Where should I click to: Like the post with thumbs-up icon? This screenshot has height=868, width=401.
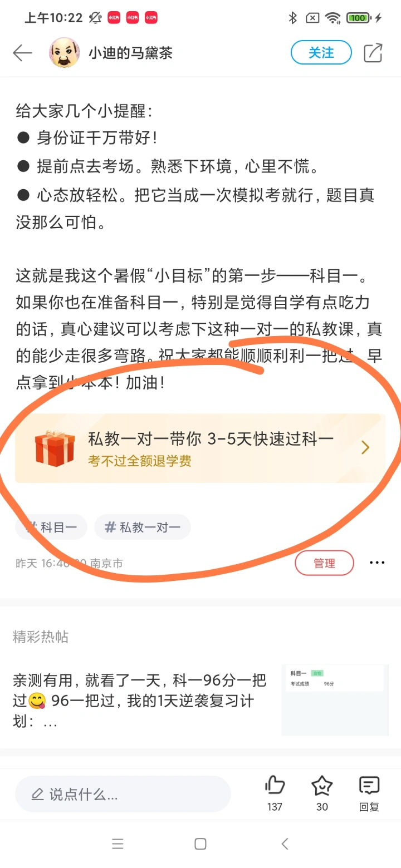click(x=275, y=785)
